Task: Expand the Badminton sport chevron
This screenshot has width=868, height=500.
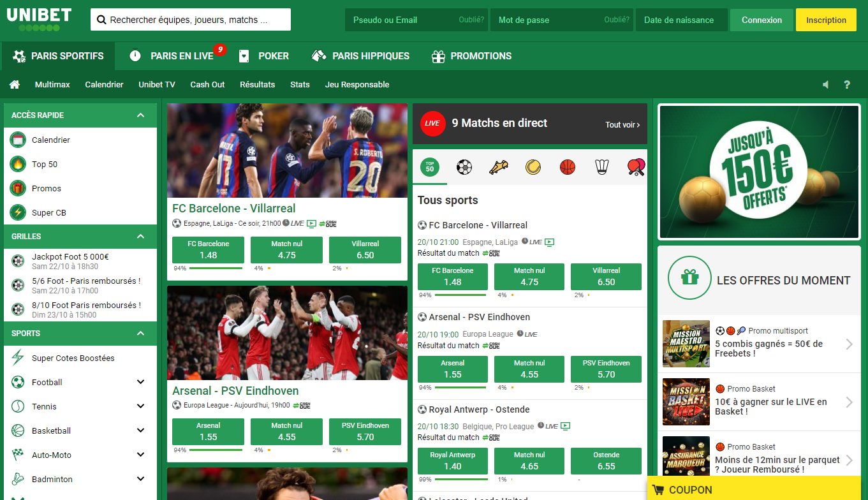Action: (141, 479)
